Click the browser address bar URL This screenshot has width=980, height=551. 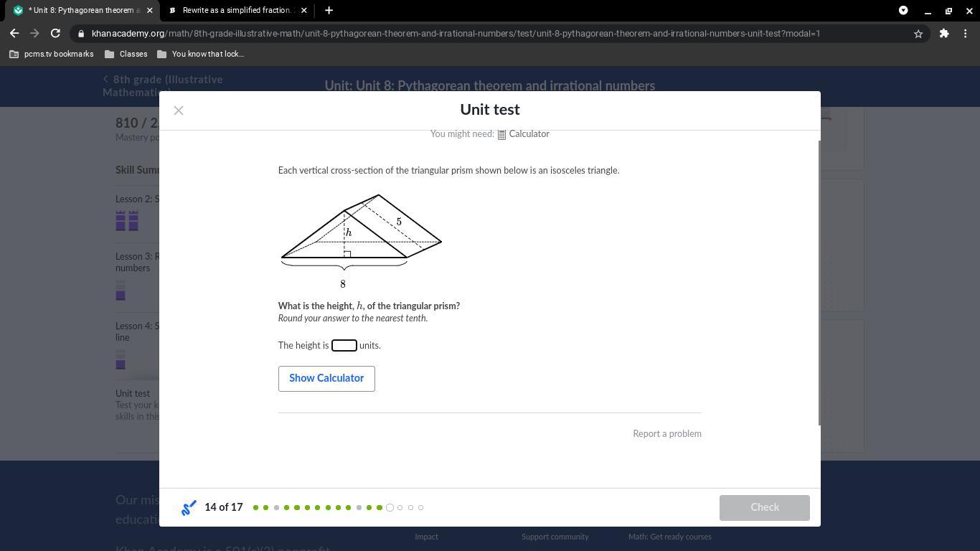(456, 34)
